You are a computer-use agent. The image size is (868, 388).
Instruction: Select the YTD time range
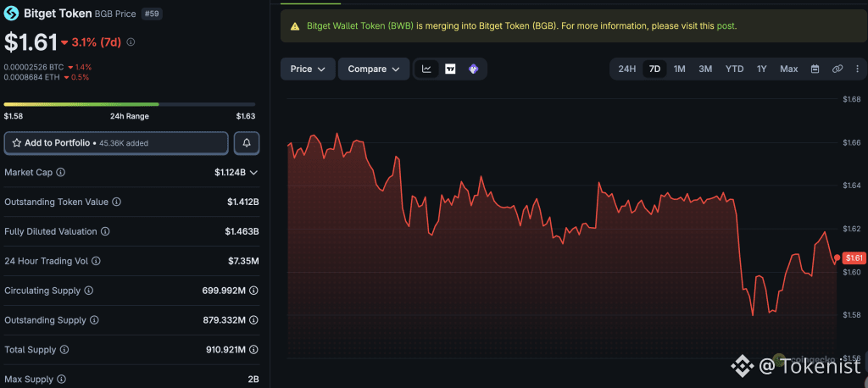coord(735,69)
